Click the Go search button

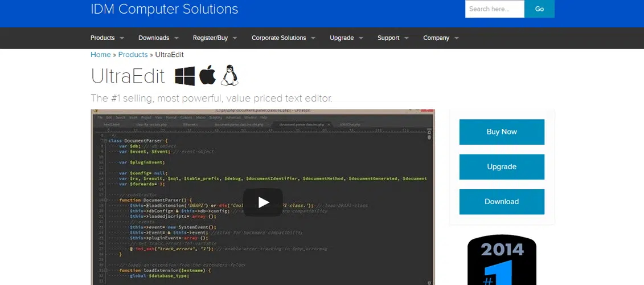539,9
